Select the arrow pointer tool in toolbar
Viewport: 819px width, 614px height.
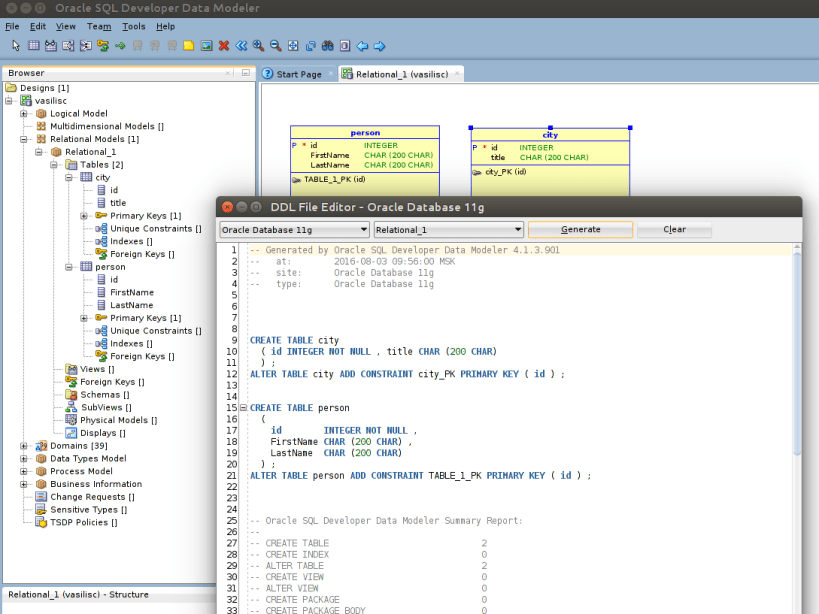[16, 46]
